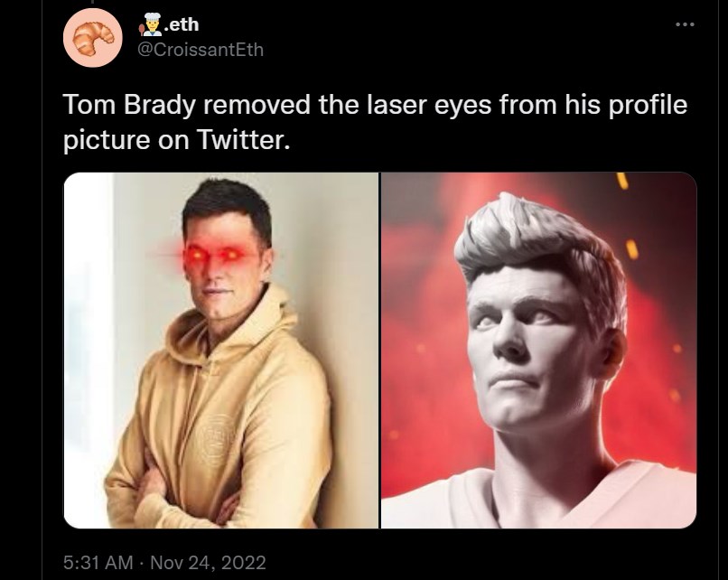Open the left laser-eyes hoodie photo
The width and height of the screenshot is (728, 580).
pos(221,351)
